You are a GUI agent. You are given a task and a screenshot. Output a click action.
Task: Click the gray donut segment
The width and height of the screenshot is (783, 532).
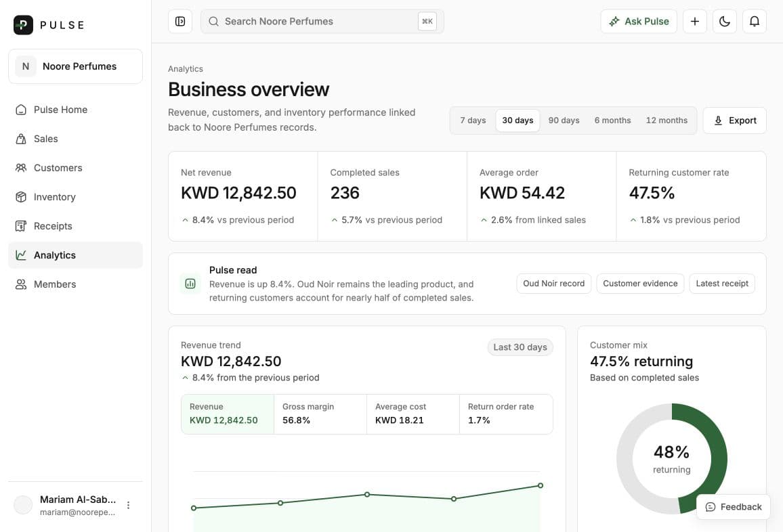click(x=625, y=459)
